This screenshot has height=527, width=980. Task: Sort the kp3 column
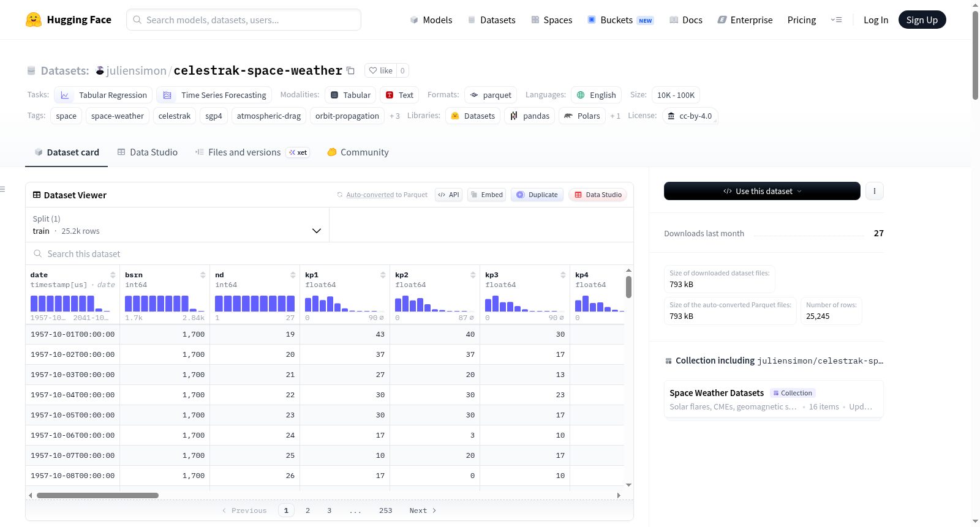(563, 275)
